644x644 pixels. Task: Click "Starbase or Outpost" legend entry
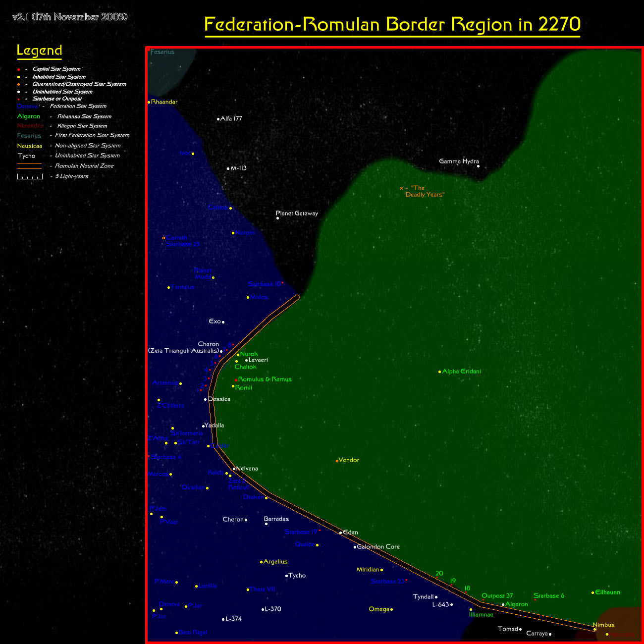coord(57,99)
